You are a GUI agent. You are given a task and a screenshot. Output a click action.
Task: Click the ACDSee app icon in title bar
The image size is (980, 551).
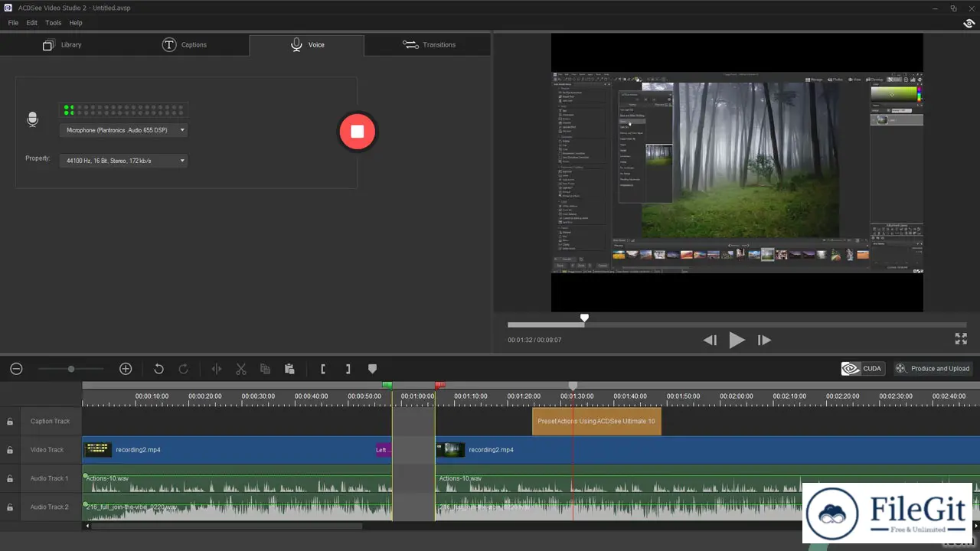point(7,8)
